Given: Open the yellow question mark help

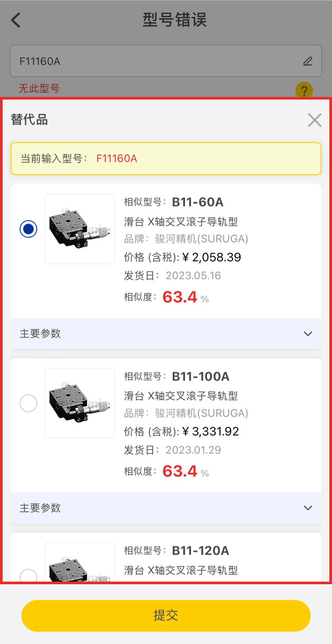Looking at the screenshot, I should [304, 91].
